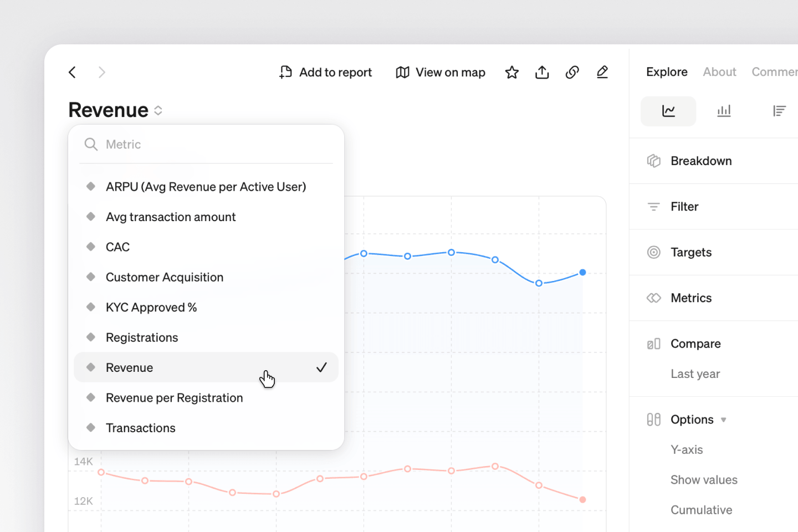Click the Y-axis option

coord(687,450)
